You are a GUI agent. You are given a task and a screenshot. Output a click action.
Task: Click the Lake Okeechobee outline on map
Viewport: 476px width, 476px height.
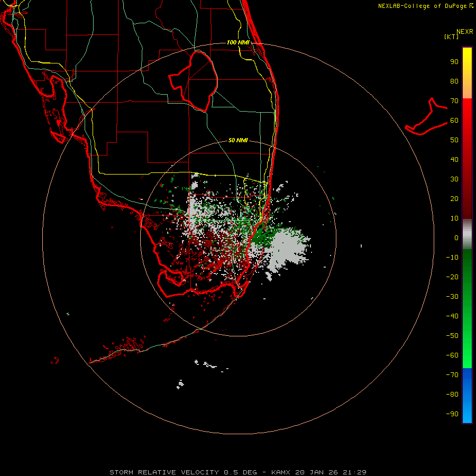[194, 81]
